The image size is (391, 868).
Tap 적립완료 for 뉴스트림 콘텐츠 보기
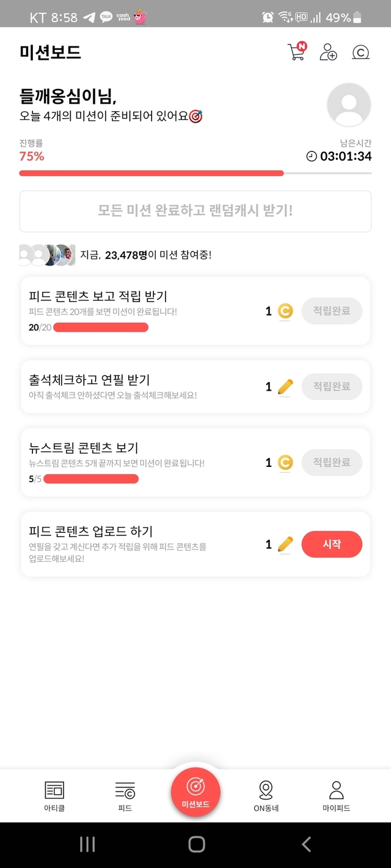click(x=332, y=463)
